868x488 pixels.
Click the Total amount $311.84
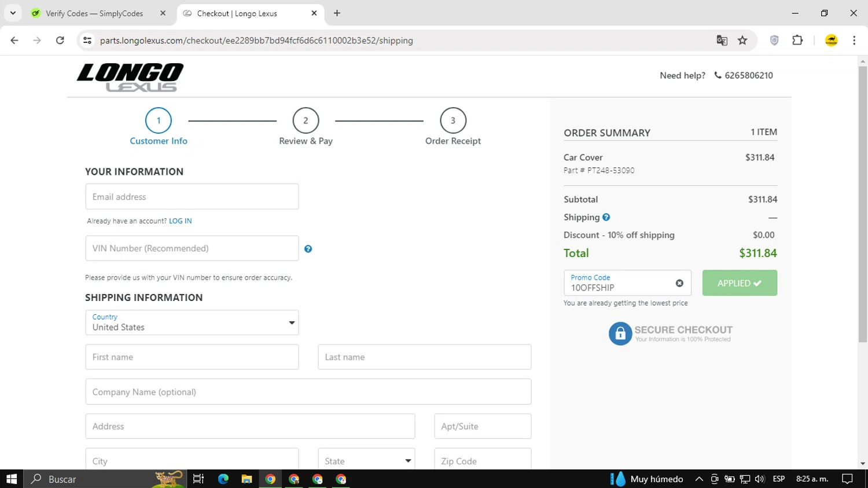758,253
